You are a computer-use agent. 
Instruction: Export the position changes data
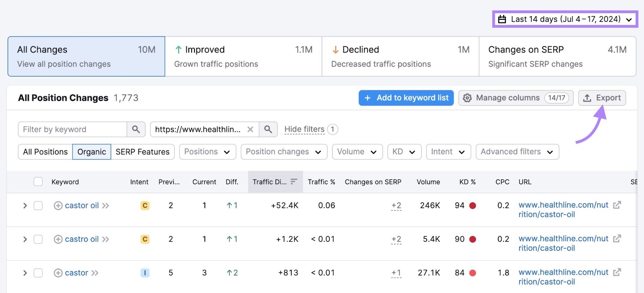pyautogui.click(x=602, y=98)
